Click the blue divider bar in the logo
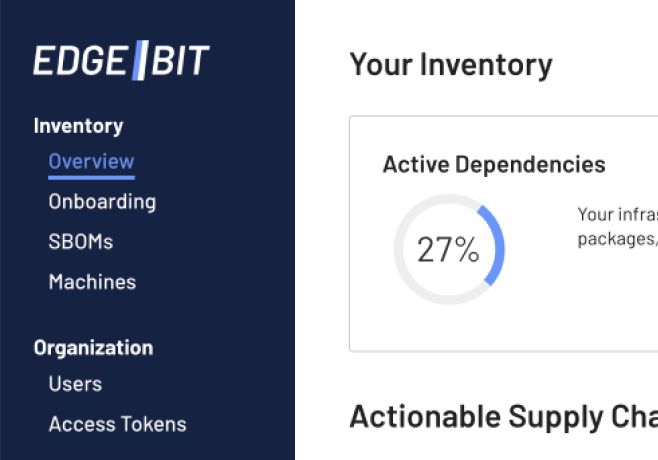This screenshot has width=658, height=460. (x=141, y=61)
